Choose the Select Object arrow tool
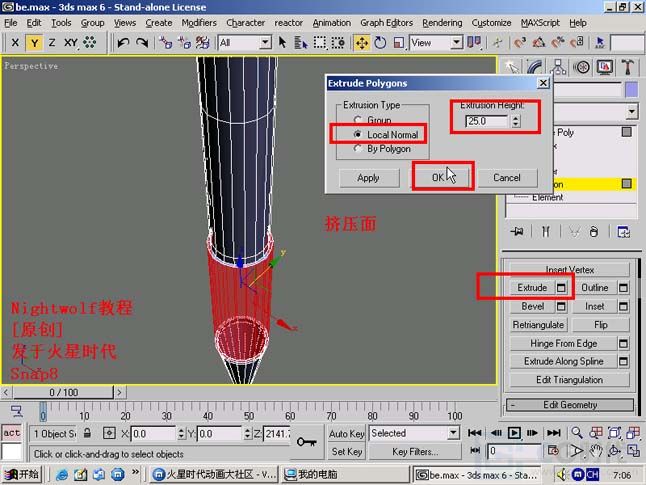646x485 pixels. (x=283, y=42)
